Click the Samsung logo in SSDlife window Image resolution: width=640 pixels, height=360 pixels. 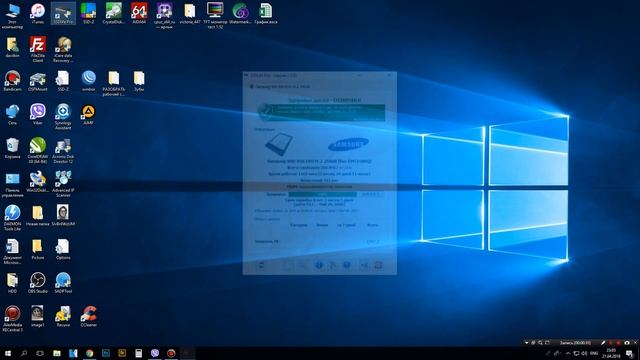(x=348, y=144)
